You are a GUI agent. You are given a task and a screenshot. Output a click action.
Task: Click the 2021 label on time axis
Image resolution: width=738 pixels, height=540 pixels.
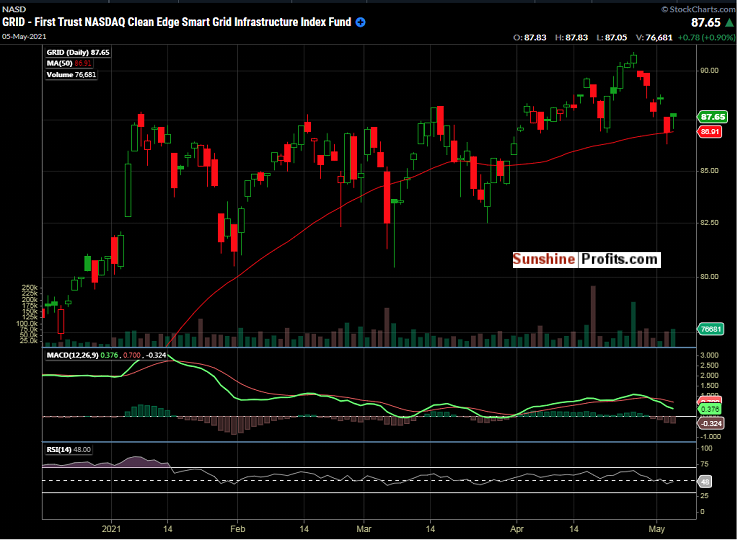point(112,529)
